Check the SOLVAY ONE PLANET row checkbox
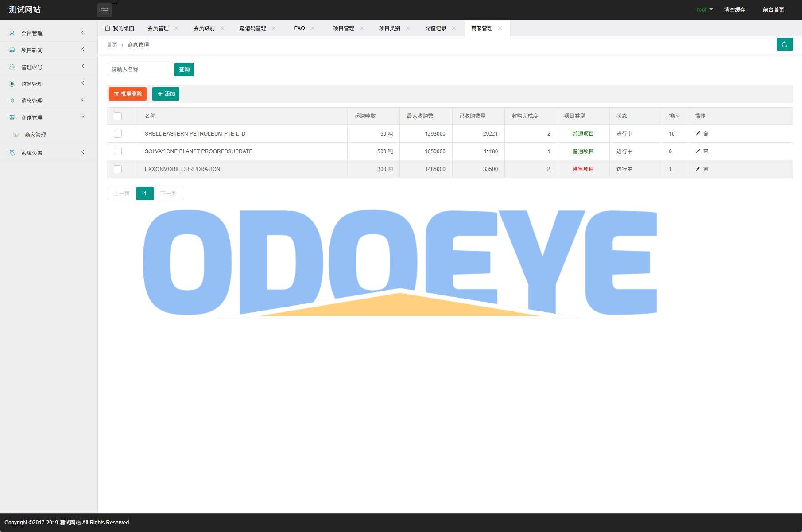 (x=118, y=151)
